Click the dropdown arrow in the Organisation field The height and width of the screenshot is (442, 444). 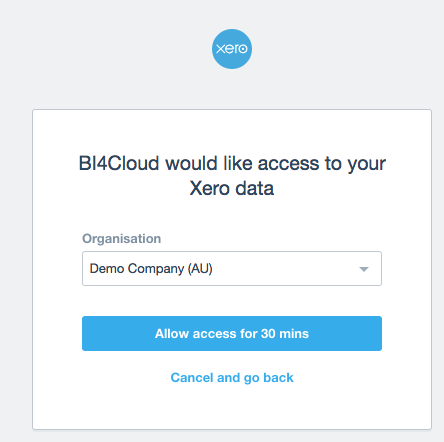364,269
